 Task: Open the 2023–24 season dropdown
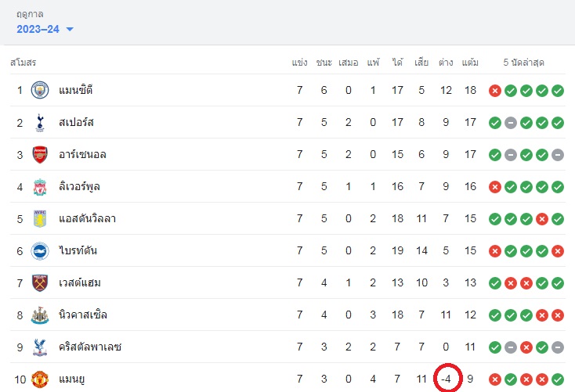(x=45, y=29)
